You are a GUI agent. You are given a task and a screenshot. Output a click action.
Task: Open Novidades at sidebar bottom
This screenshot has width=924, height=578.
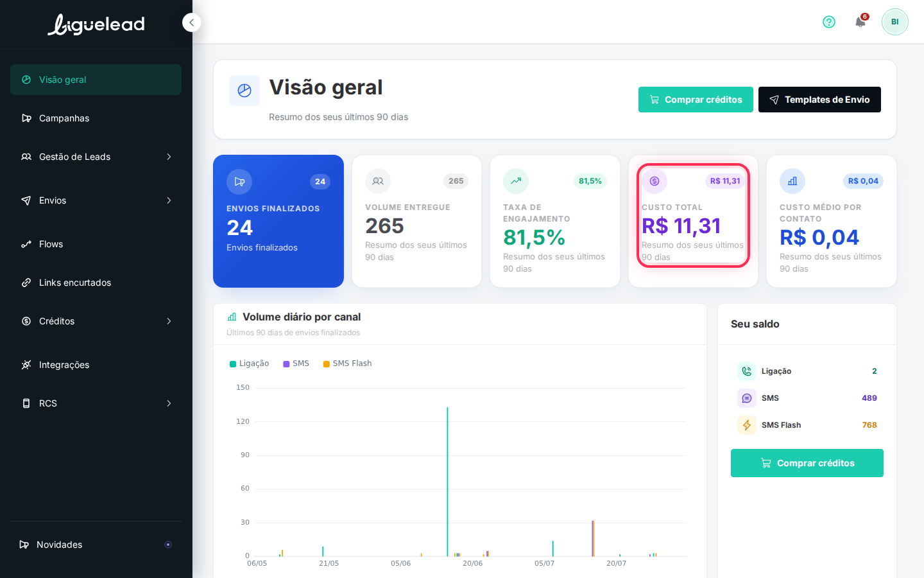[x=96, y=545]
